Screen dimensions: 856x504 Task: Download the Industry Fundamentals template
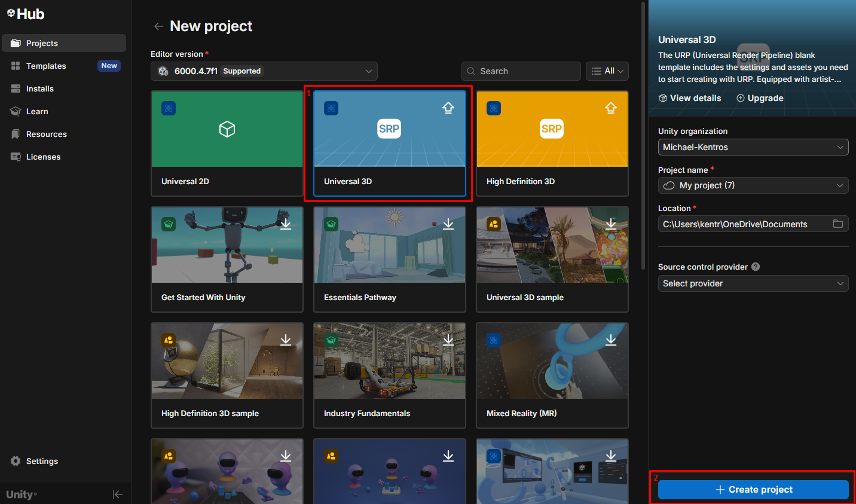coord(448,340)
